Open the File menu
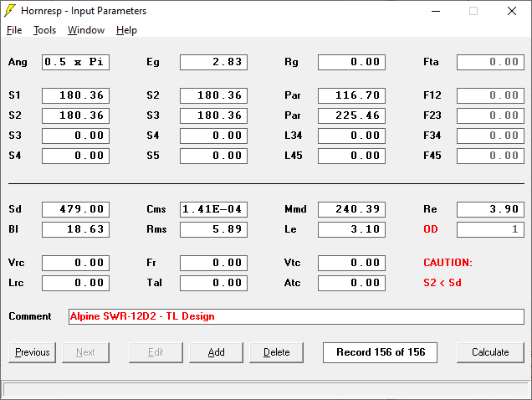Image resolution: width=532 pixels, height=400 pixels. coord(14,30)
